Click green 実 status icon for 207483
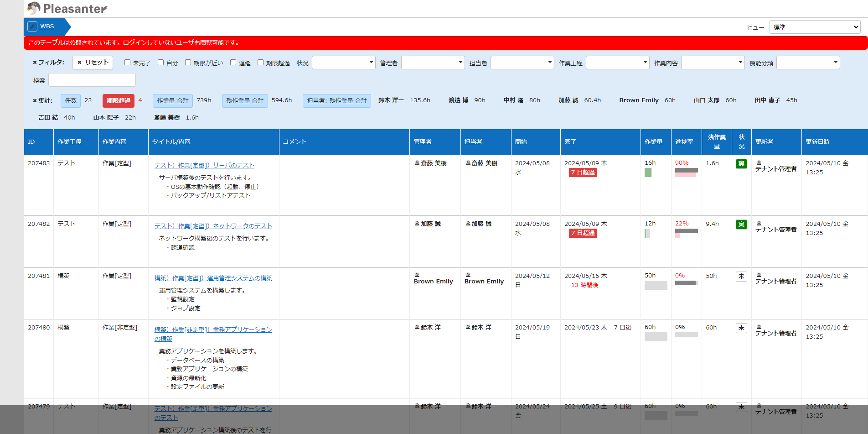This screenshot has height=434, width=868. pos(741,164)
